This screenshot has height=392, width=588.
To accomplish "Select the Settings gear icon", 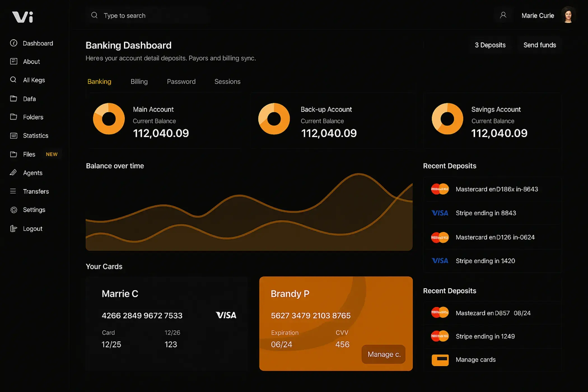I will (x=14, y=210).
